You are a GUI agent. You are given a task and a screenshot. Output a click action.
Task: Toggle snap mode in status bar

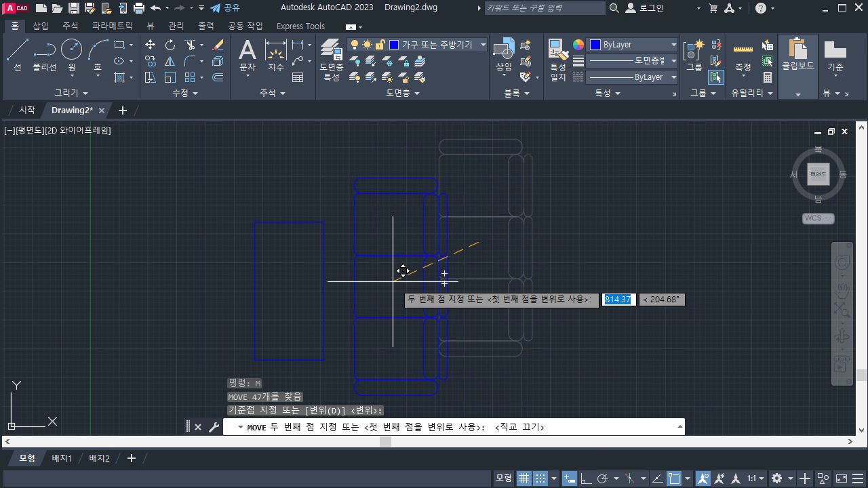[x=540, y=478]
